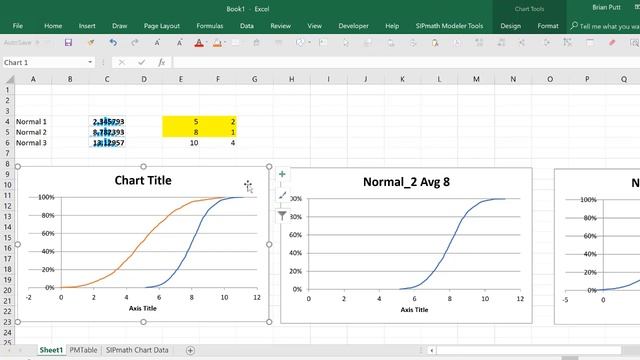Select yellow cell containing 8
The height and width of the screenshot is (360, 640).
(x=181, y=132)
